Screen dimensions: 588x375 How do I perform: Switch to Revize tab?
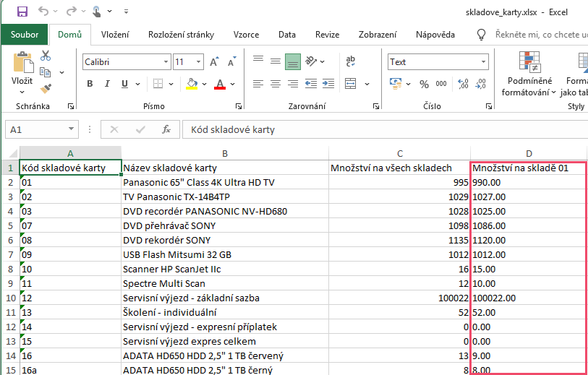(327, 35)
